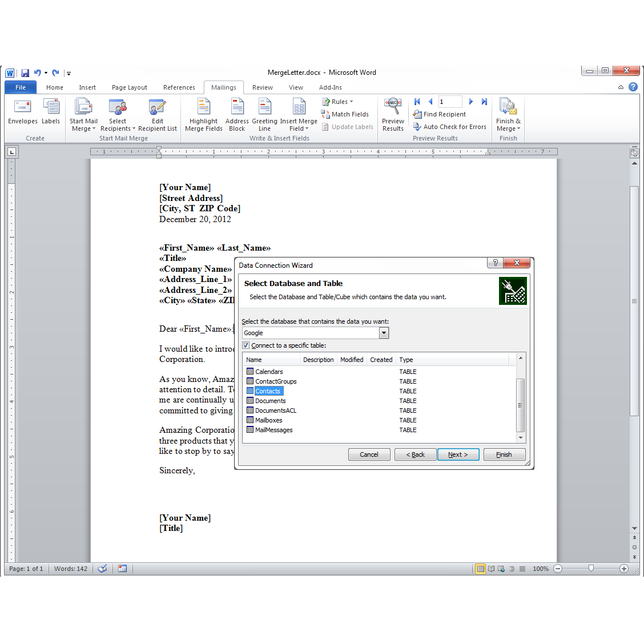
Task: Open Customize Quick Access Toolbar dropdown
Action: click(69, 74)
